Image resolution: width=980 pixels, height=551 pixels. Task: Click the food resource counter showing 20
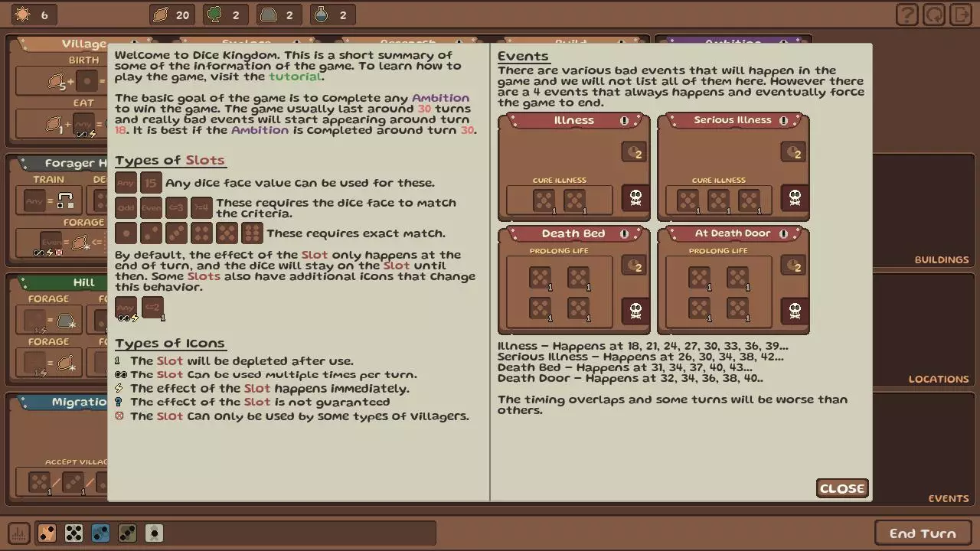coord(172,15)
